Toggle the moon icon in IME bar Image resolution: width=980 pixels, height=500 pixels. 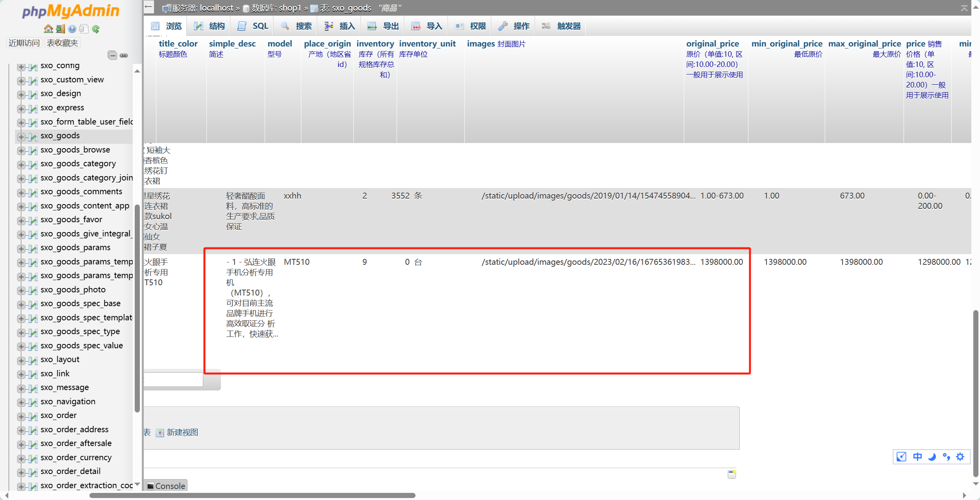tap(932, 457)
